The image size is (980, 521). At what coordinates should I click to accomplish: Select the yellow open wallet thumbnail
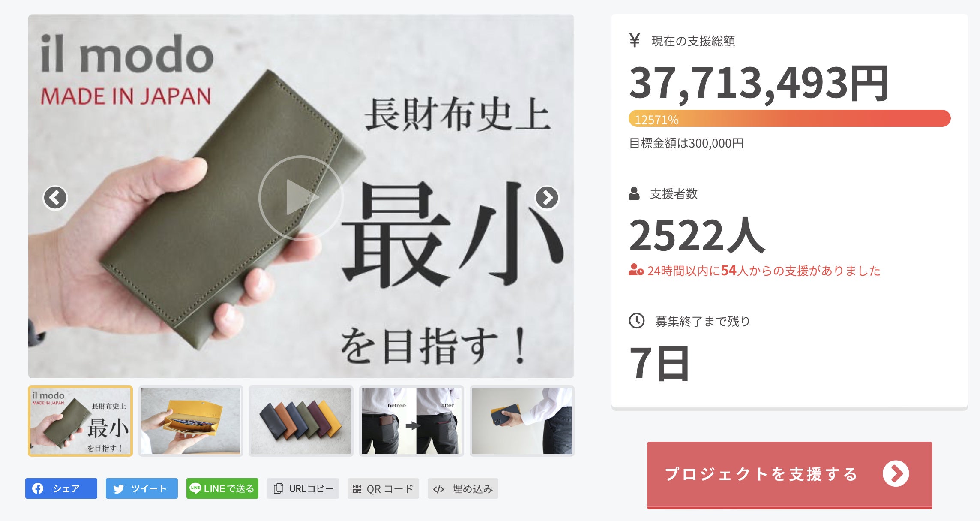click(x=191, y=421)
